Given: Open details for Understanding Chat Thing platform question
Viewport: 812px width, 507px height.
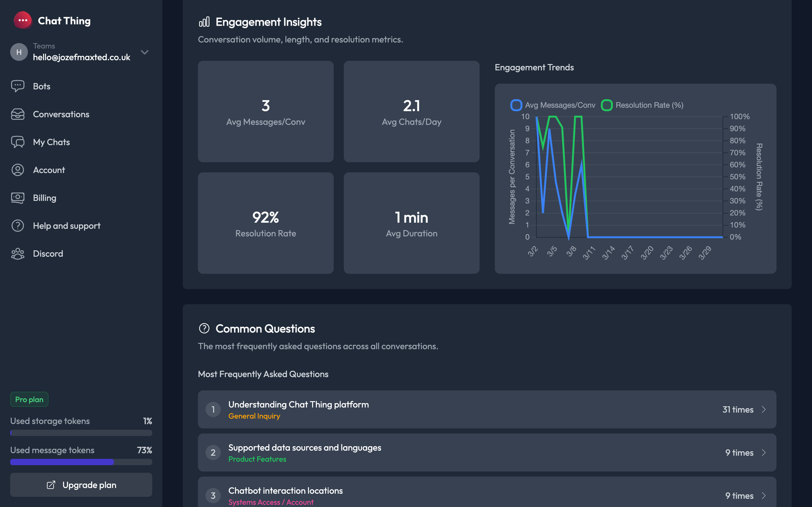Looking at the screenshot, I should point(487,409).
